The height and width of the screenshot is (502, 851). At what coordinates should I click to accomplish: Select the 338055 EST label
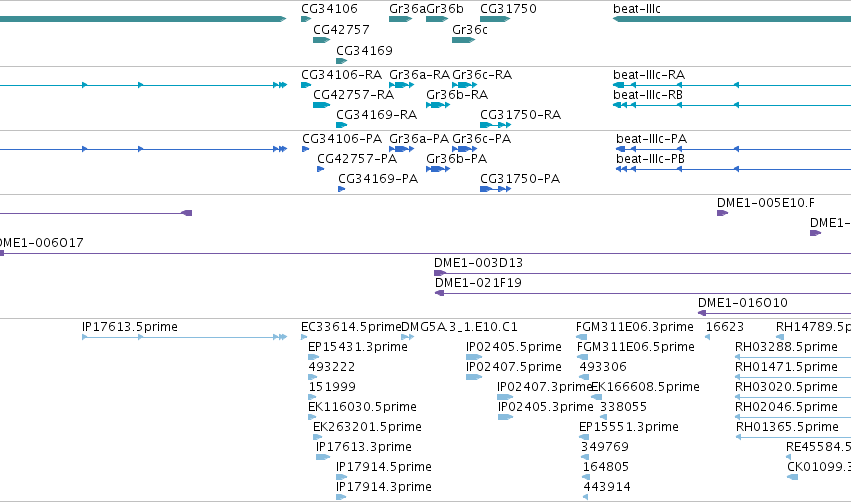(x=623, y=407)
